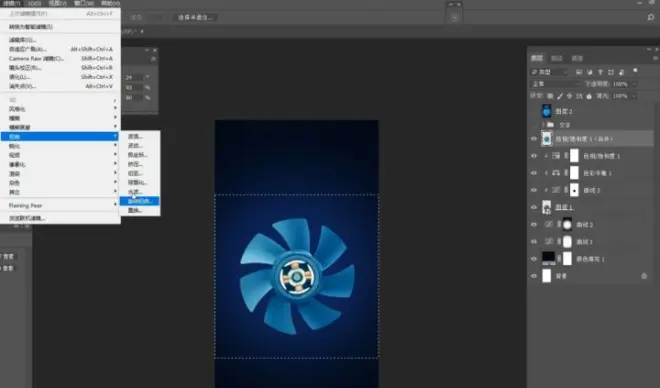Viewport: 660px width, 388px height.
Task: Hide the 颜色填充 1 layer
Action: pyautogui.click(x=534, y=259)
